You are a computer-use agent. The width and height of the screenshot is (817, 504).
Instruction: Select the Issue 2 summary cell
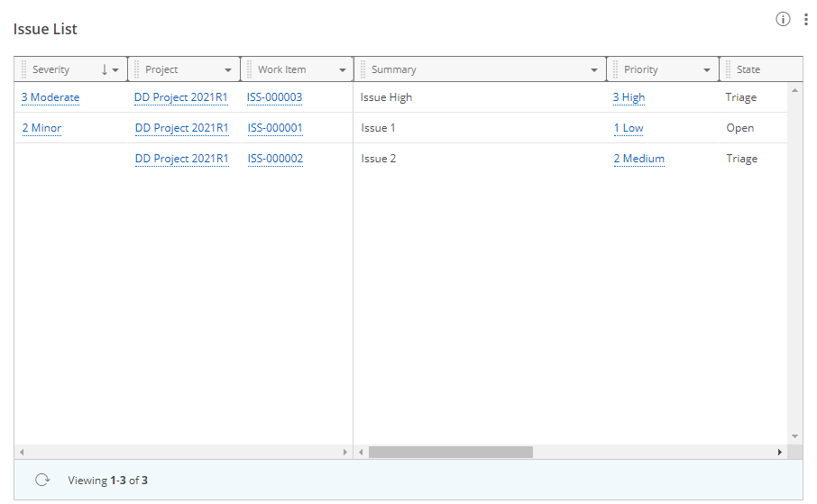pos(379,159)
